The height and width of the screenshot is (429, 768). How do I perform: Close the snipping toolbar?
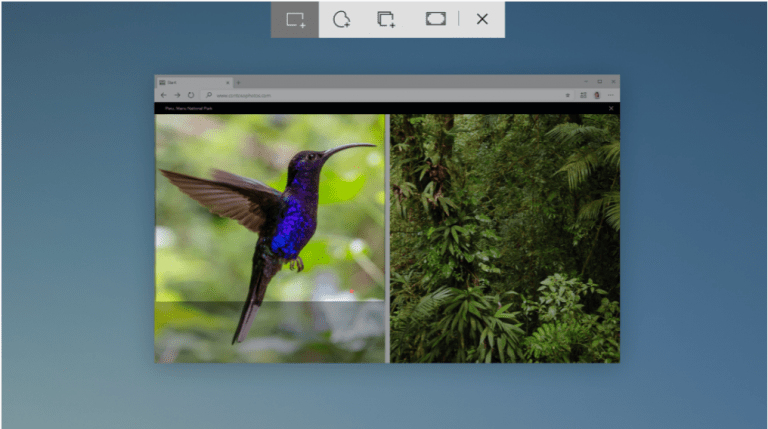tap(482, 19)
